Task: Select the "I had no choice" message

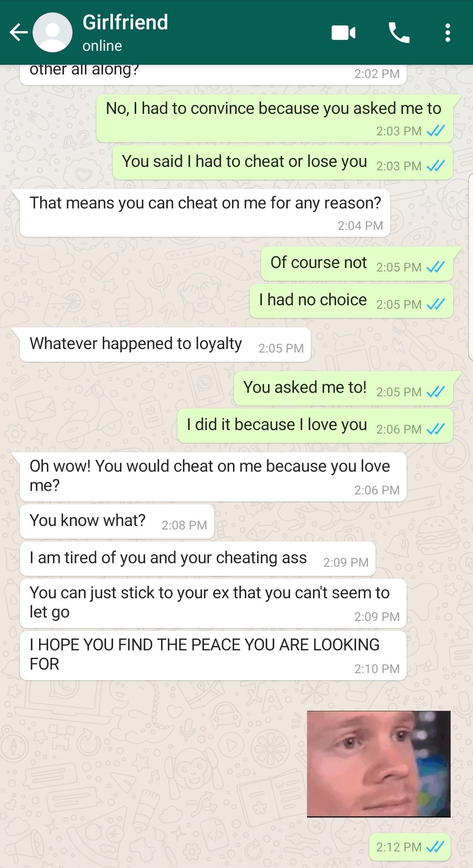Action: point(351,301)
